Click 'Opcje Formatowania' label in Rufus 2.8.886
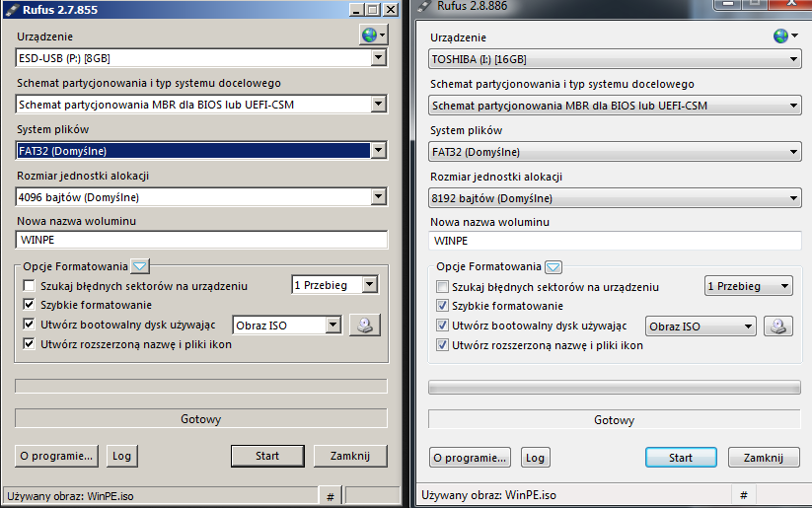812x508 pixels. pos(488,266)
